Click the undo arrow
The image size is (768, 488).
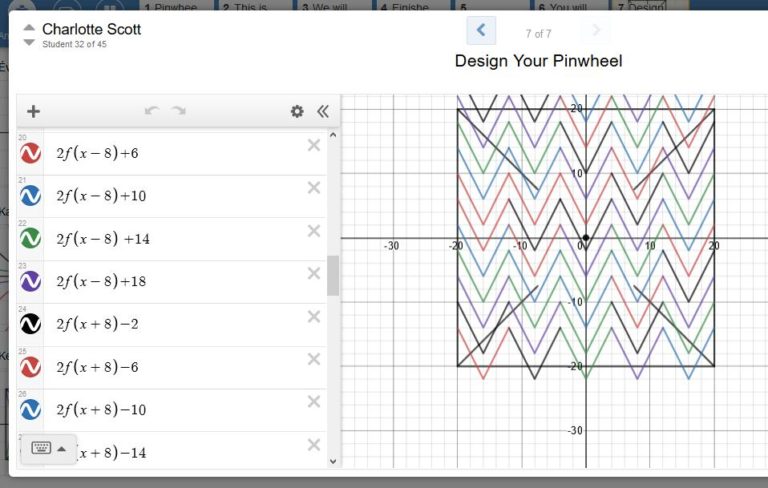click(152, 111)
